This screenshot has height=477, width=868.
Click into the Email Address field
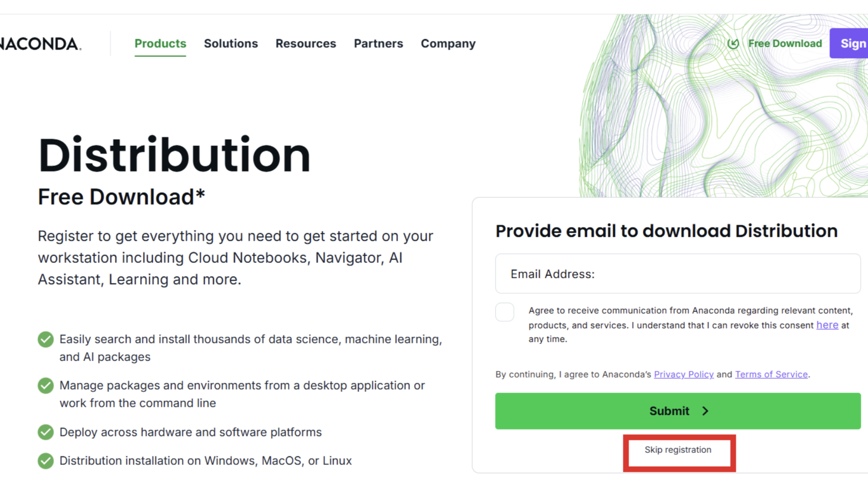coord(678,274)
